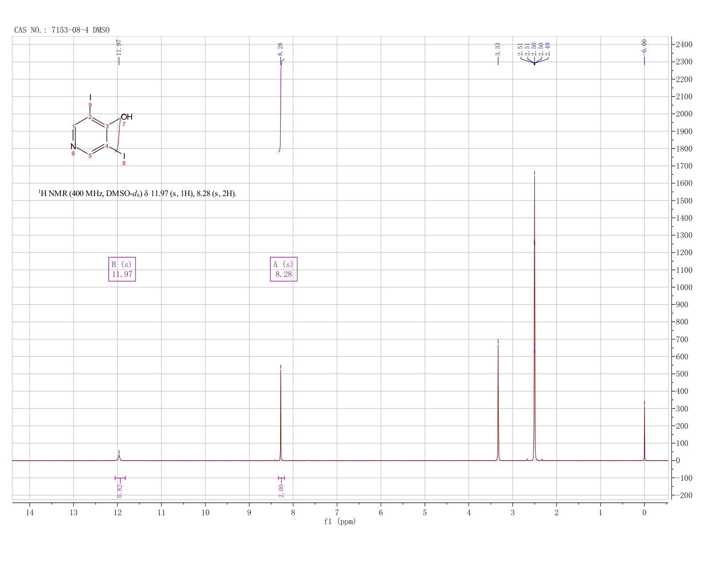Click the CAS NO. 7153-08-4 DMSO title
Image resolution: width=728 pixels, height=563 pixels.
pos(62,30)
